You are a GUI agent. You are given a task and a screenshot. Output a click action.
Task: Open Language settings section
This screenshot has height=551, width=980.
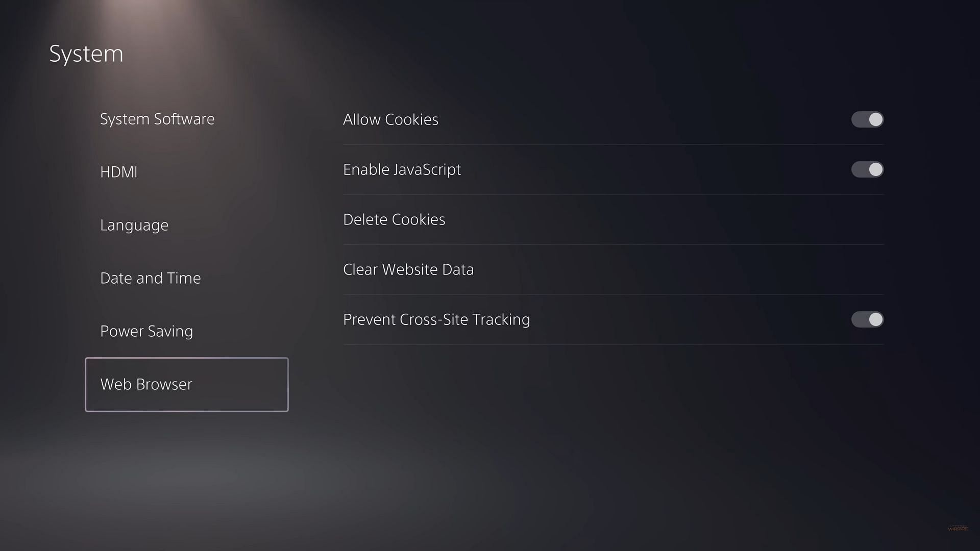pyautogui.click(x=134, y=224)
